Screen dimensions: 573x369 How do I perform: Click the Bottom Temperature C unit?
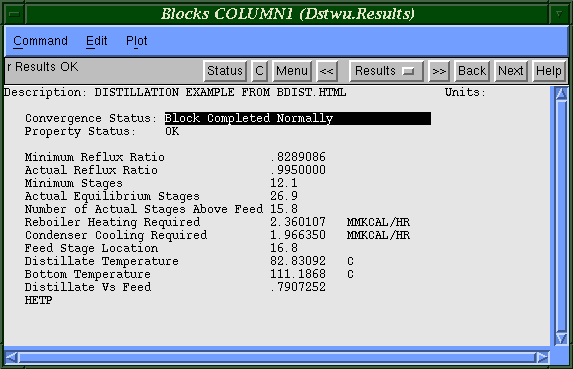[x=350, y=274]
